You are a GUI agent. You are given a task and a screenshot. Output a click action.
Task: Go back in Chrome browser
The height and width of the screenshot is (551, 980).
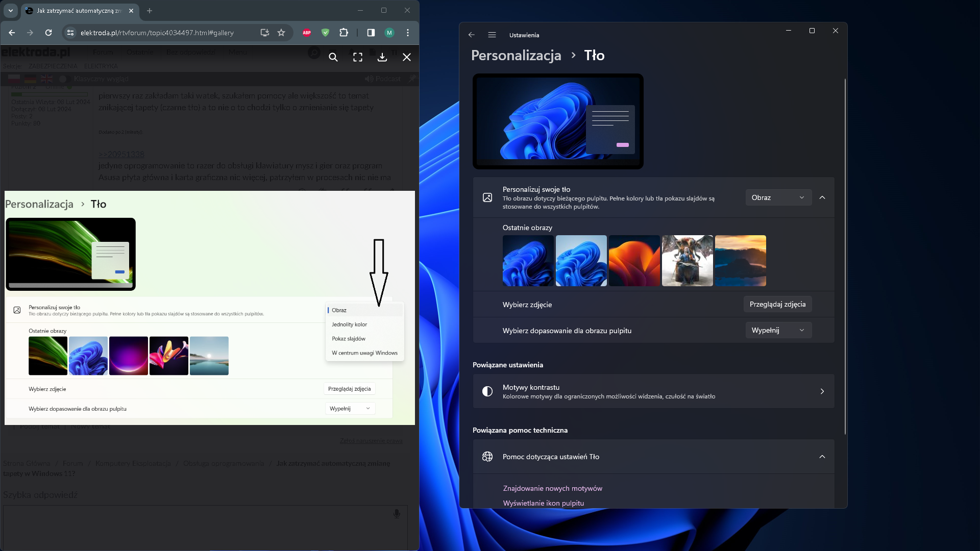tap(12, 33)
